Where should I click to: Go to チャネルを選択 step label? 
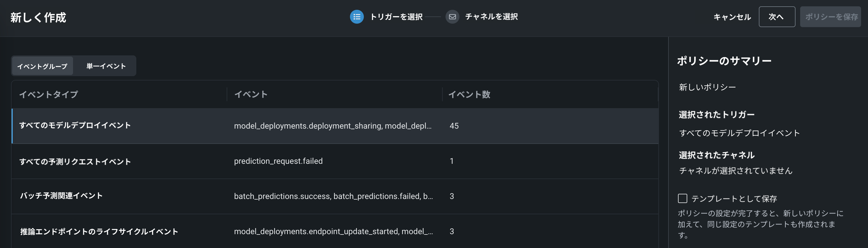click(x=491, y=17)
